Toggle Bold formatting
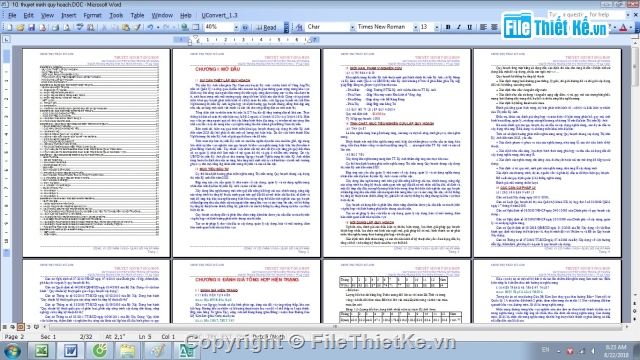 pos(448,27)
